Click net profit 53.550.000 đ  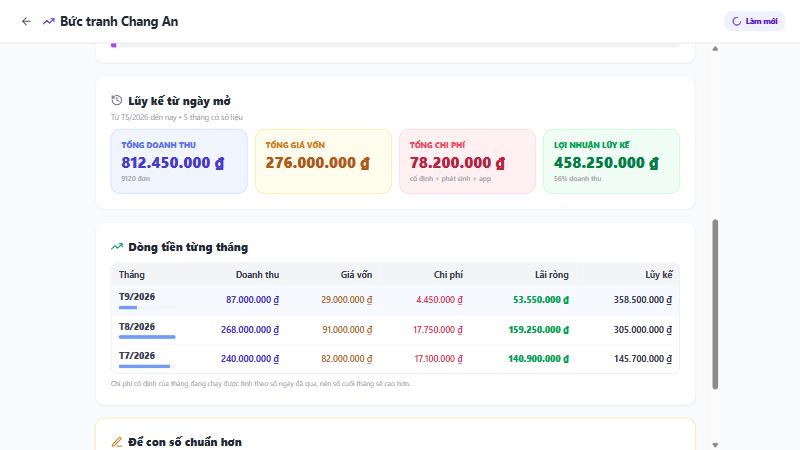[x=541, y=299]
